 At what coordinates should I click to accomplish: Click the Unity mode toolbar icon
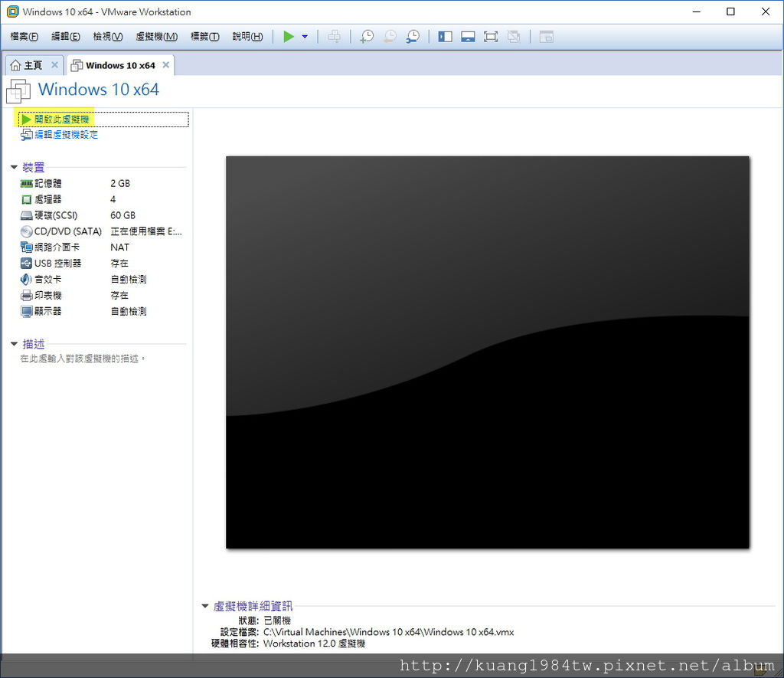(514, 37)
